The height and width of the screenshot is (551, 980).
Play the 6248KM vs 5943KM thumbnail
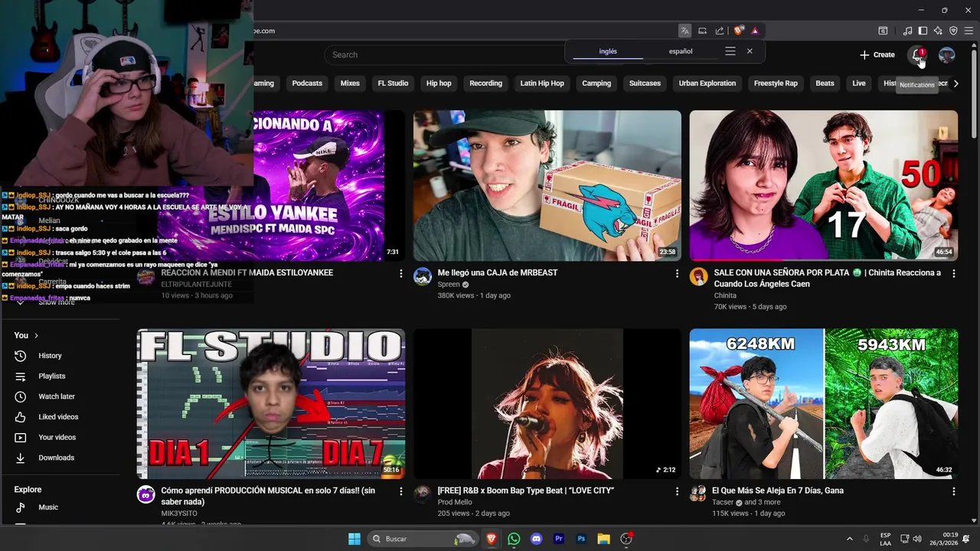[824, 404]
